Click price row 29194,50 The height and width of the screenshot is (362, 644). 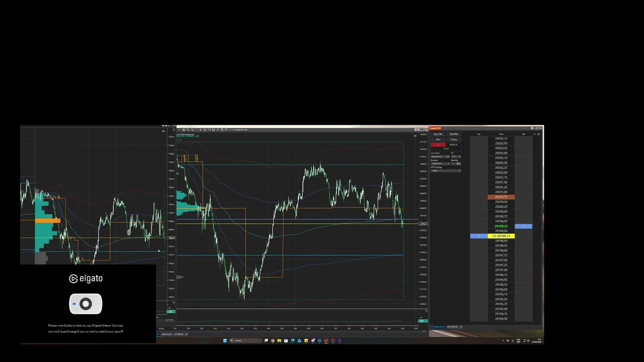pos(501,319)
